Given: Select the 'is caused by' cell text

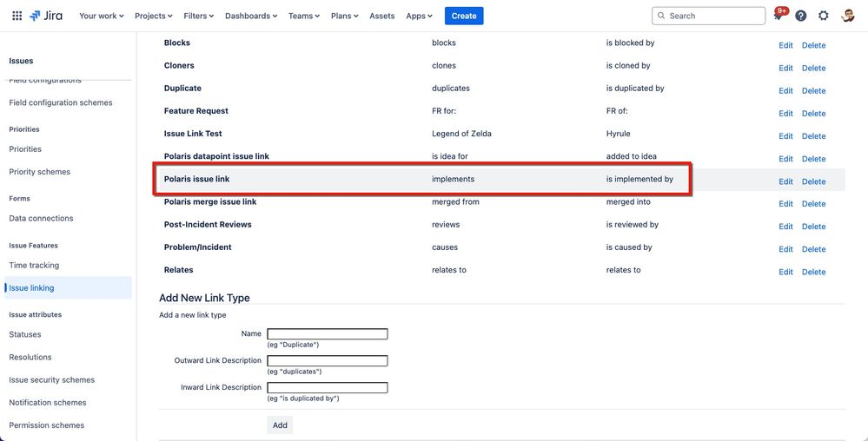Looking at the screenshot, I should point(629,247).
